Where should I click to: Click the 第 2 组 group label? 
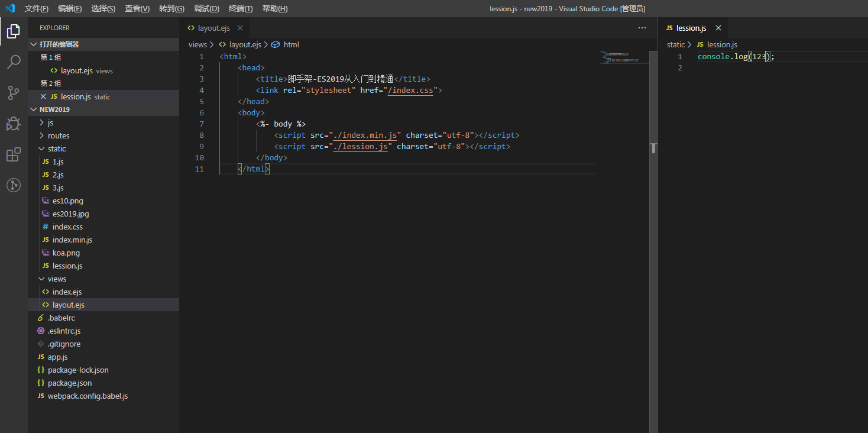tap(51, 83)
